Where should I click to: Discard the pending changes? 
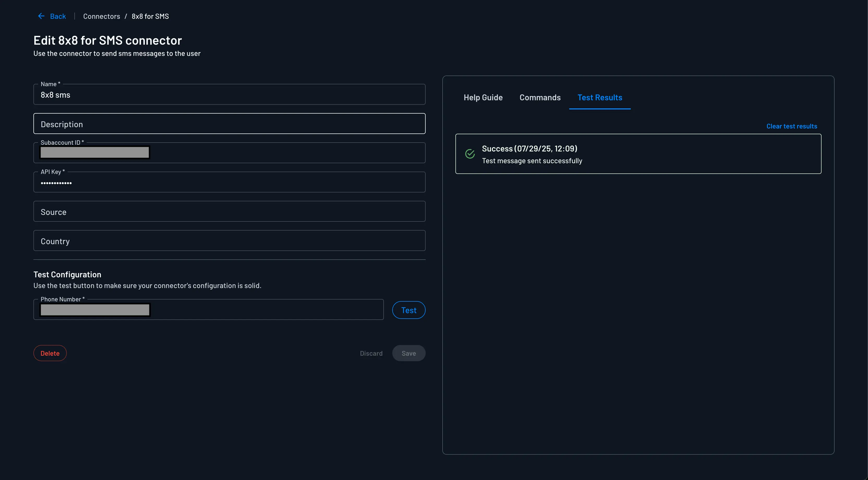click(371, 353)
